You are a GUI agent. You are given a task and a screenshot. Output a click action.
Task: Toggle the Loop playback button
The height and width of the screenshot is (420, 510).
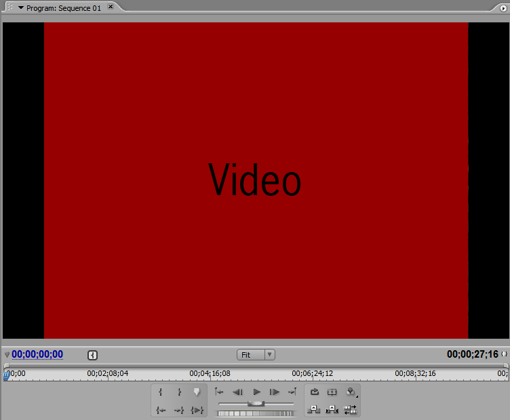(314, 392)
